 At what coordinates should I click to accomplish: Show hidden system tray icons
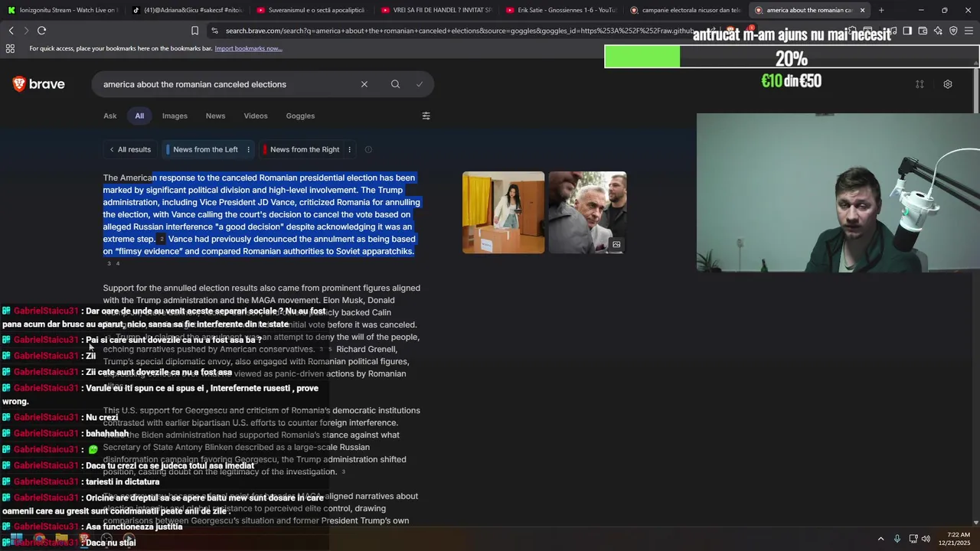coord(880,539)
